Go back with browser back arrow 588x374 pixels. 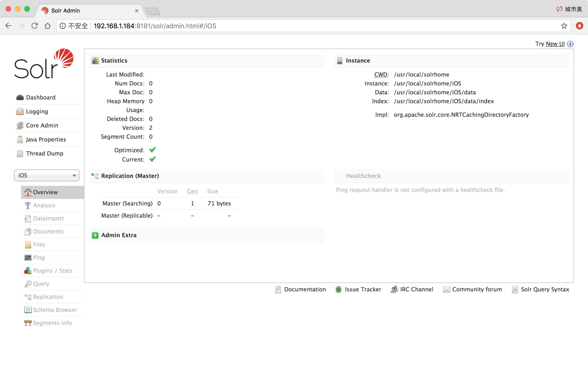[x=8, y=26]
